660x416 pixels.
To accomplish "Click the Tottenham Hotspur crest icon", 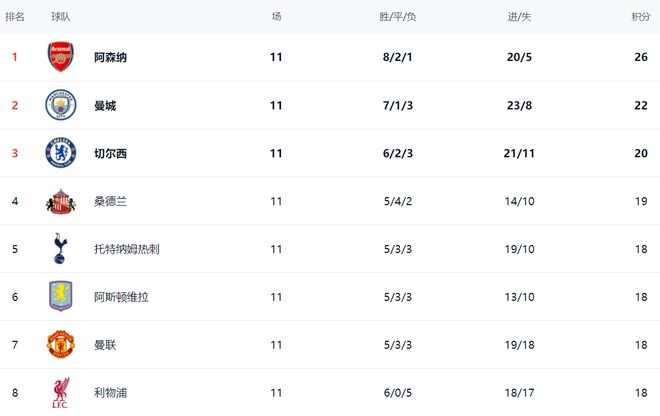I will point(61,249).
